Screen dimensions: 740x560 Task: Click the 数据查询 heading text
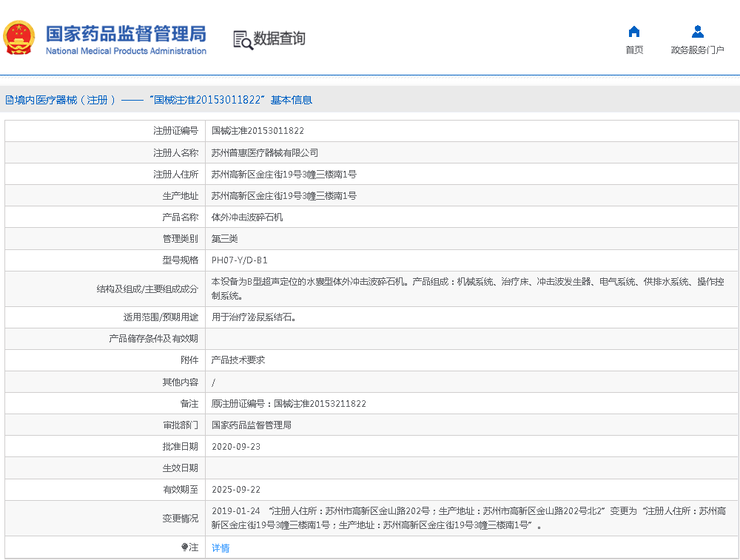[279, 38]
